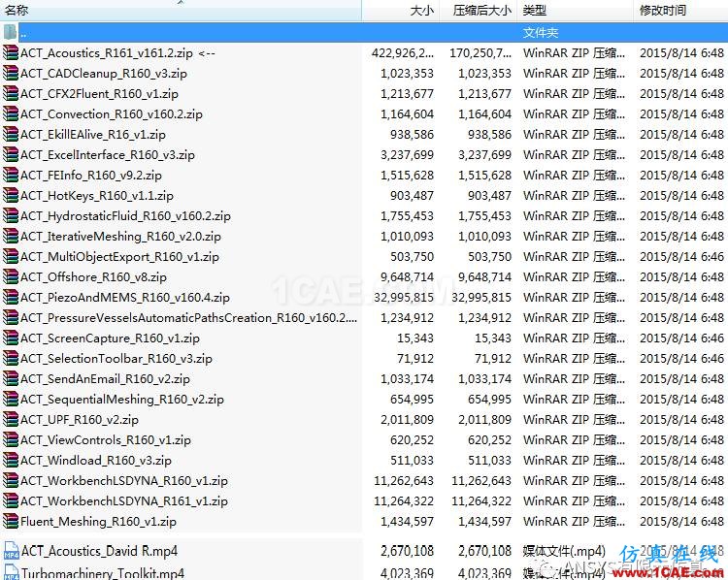Select file ACT_ScreenCapture_R160_v1.zip by name
Screen dimensions: 728x580
click(110, 338)
